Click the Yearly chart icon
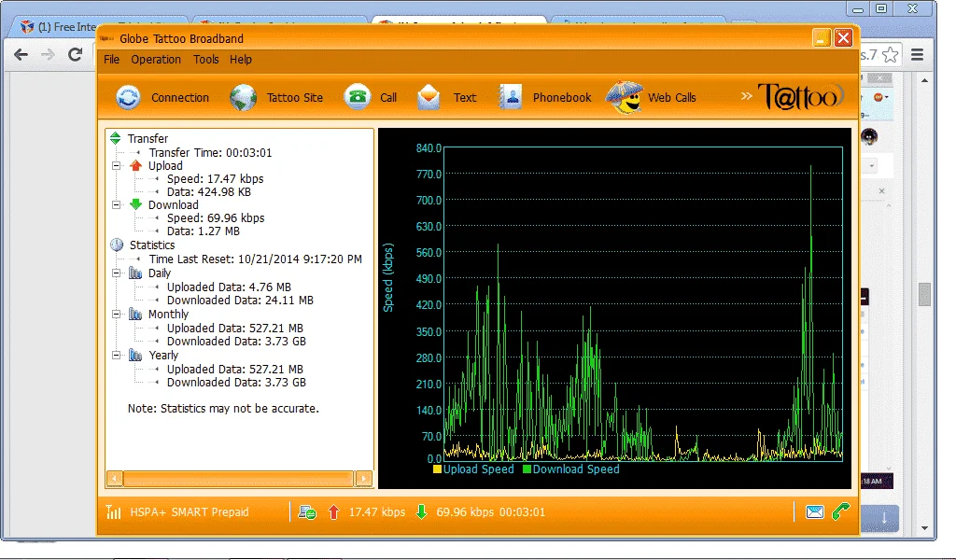This screenshot has height=560, width=956. click(x=135, y=356)
